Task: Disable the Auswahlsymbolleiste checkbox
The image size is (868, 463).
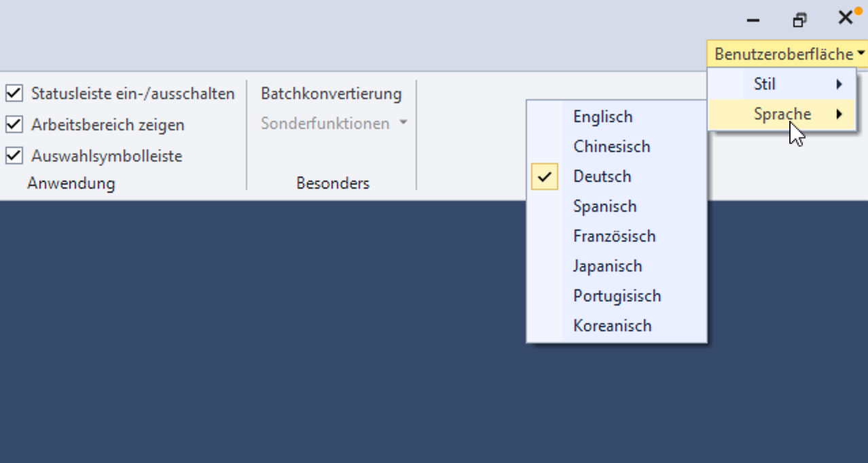Action: (14, 156)
